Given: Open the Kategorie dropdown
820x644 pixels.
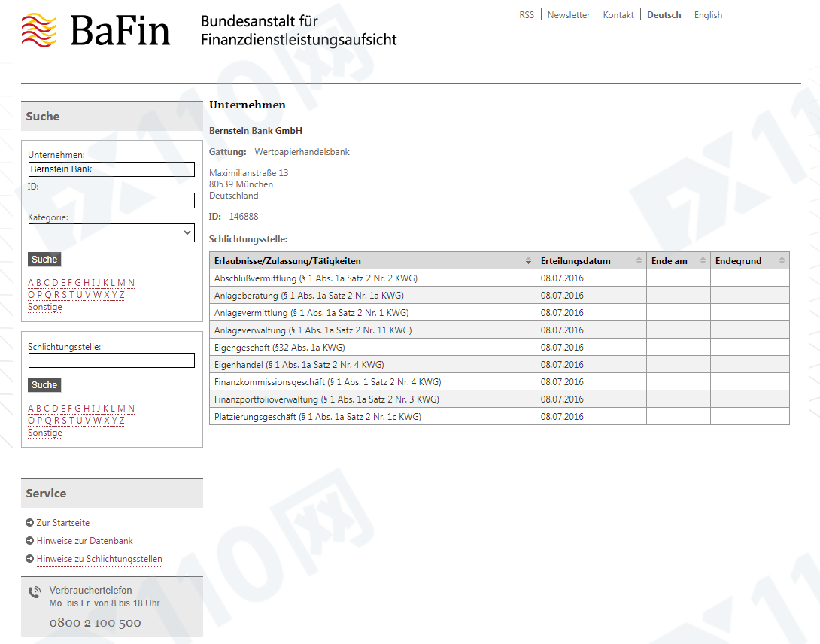Looking at the screenshot, I should [x=111, y=232].
